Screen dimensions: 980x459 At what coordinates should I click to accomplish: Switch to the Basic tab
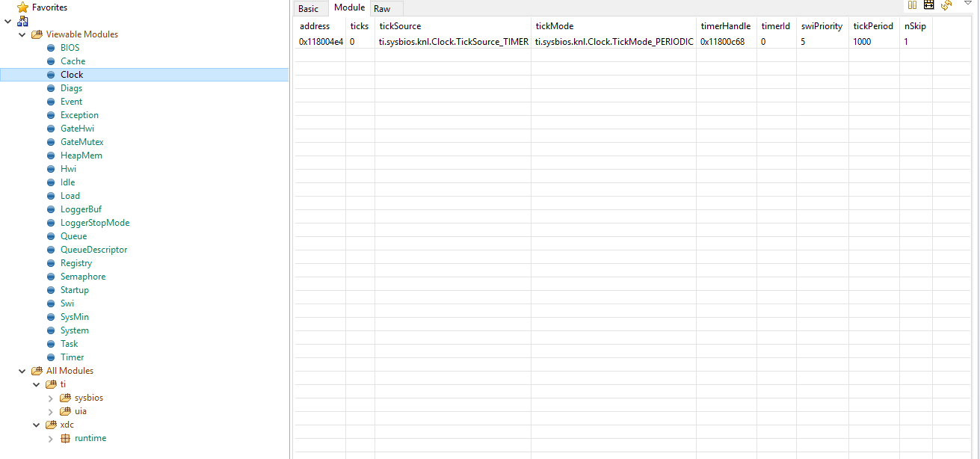click(308, 9)
